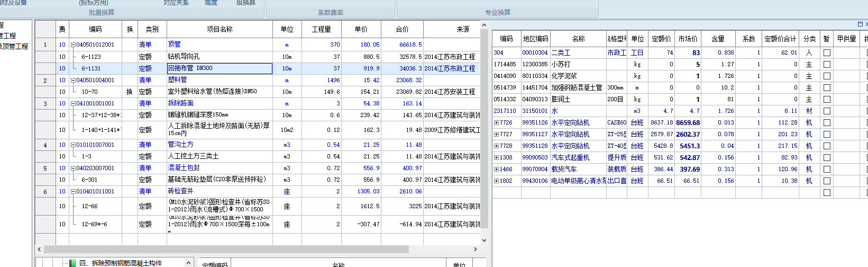Click the 工程量 column header
868x267 pixels.
tap(321, 29)
